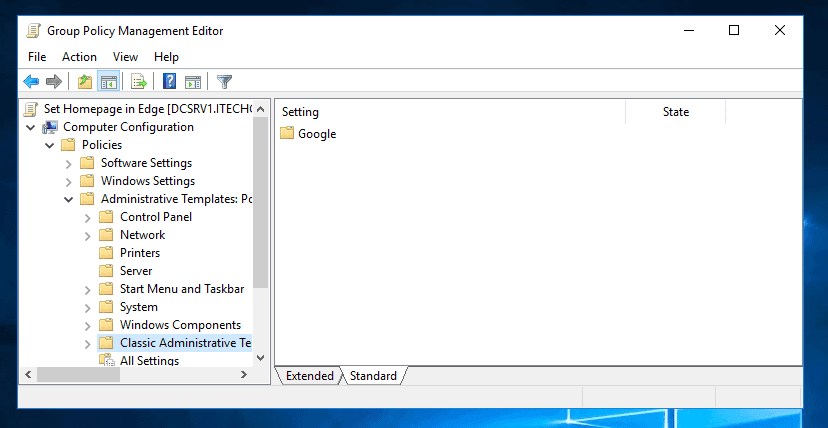
Task: Select Windows Settings in the tree
Action: coord(148,180)
